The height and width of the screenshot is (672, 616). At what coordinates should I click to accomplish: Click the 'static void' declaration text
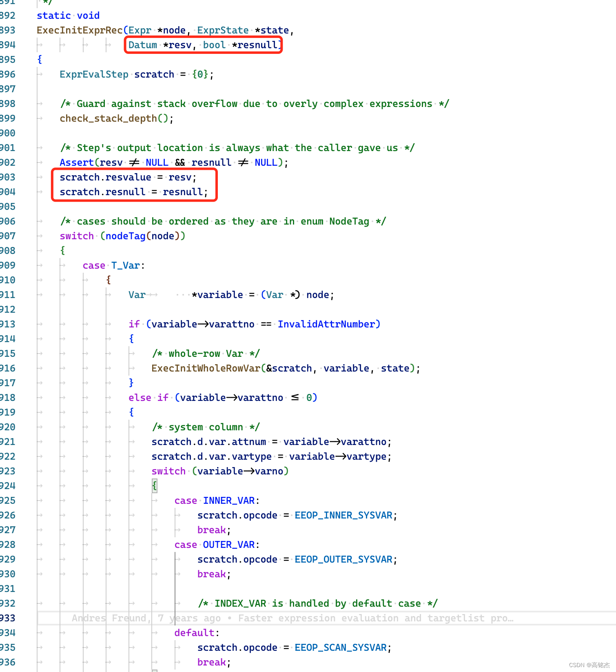click(x=68, y=16)
